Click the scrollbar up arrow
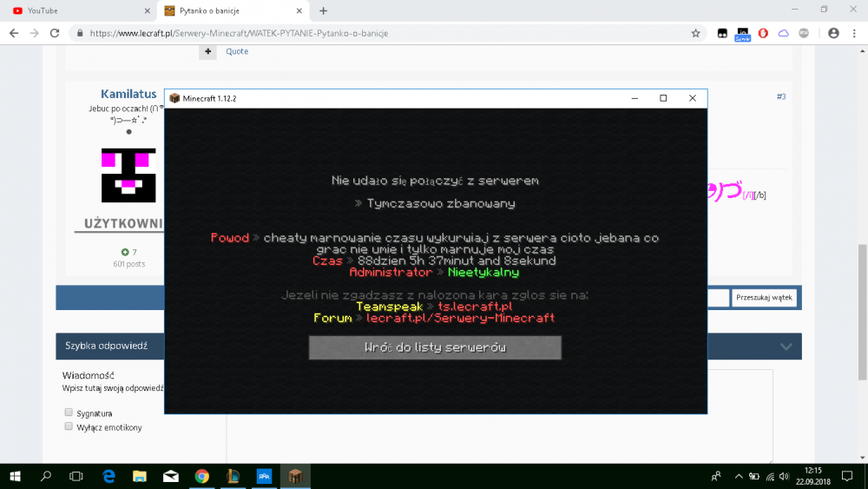This screenshot has width=868, height=489. (x=862, y=51)
